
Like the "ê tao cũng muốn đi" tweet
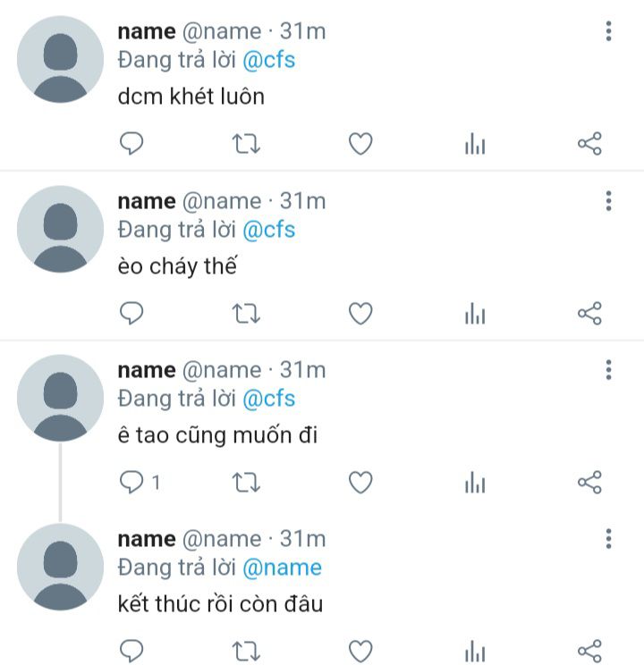point(360,482)
